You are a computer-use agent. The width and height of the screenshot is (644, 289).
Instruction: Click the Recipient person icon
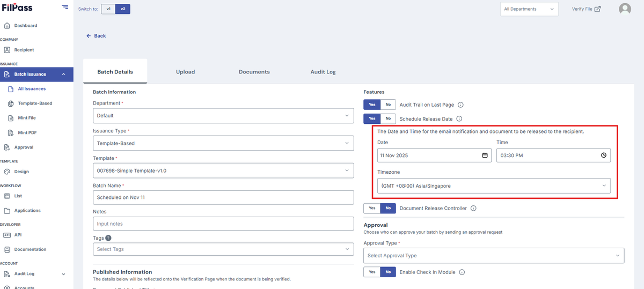(7, 50)
